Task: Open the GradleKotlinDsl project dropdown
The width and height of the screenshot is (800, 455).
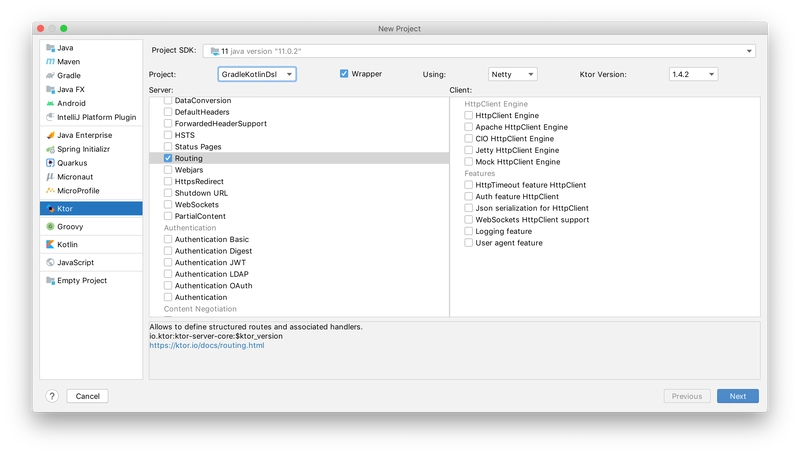Action: click(256, 74)
